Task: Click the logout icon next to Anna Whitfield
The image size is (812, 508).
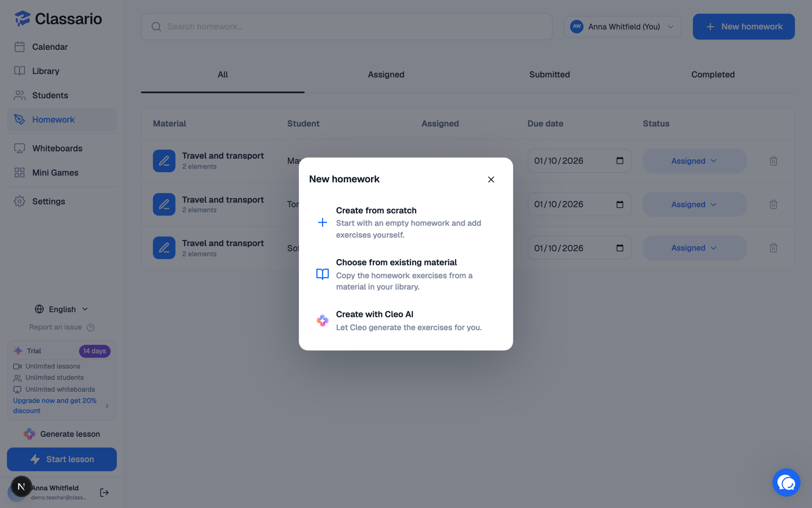Action: click(x=104, y=493)
